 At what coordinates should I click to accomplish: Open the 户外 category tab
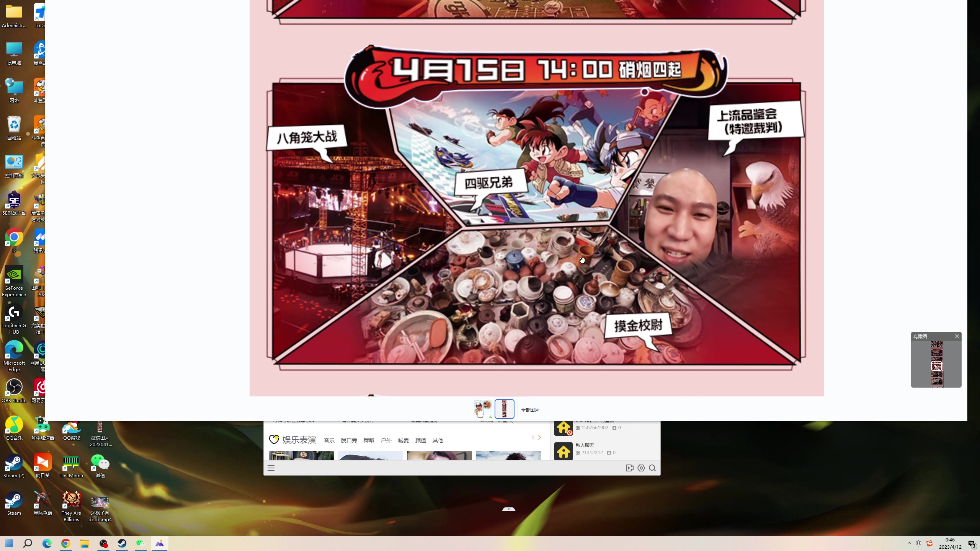click(x=386, y=440)
